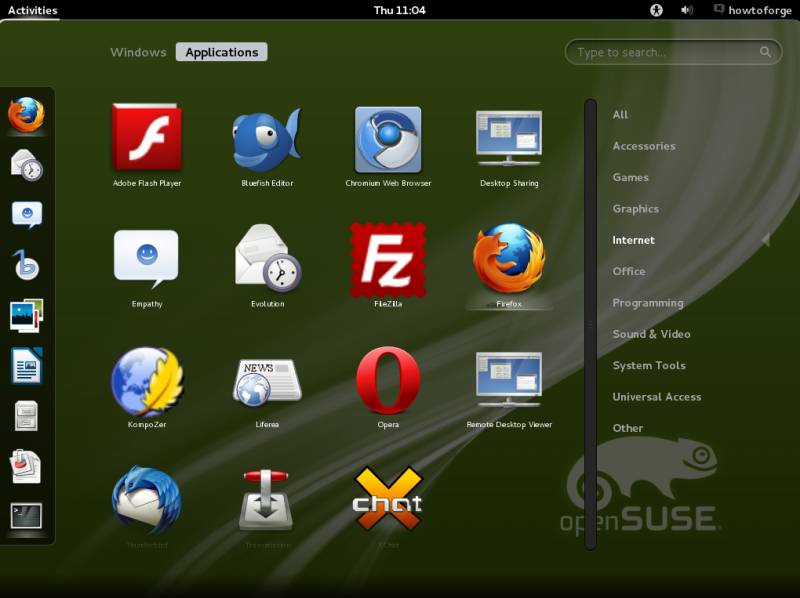Filter by Sound & Video category

pyautogui.click(x=652, y=334)
